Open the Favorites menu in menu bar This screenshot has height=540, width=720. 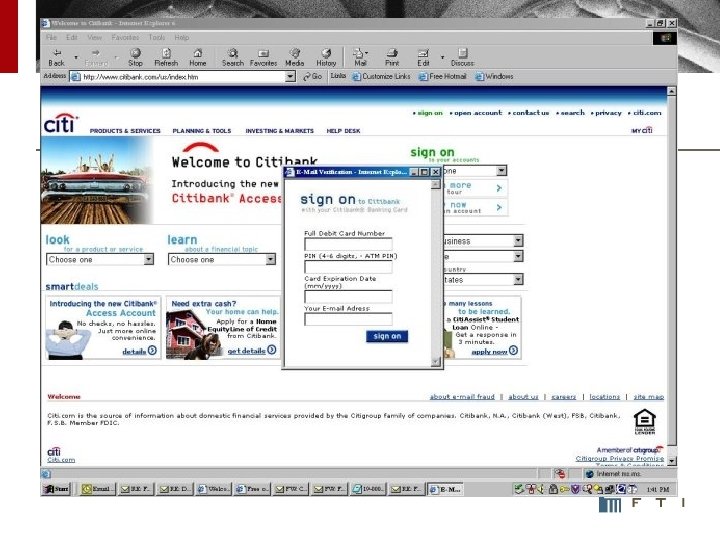pyautogui.click(x=125, y=37)
